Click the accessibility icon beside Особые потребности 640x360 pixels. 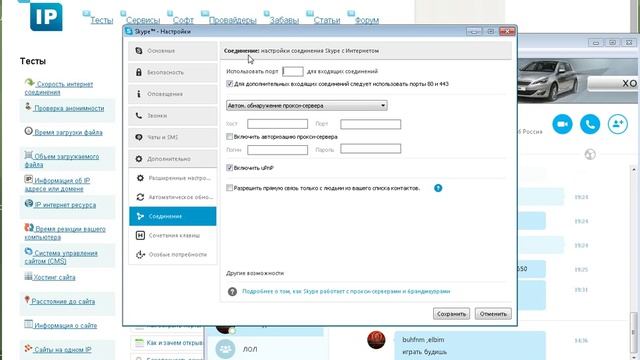(x=140, y=255)
